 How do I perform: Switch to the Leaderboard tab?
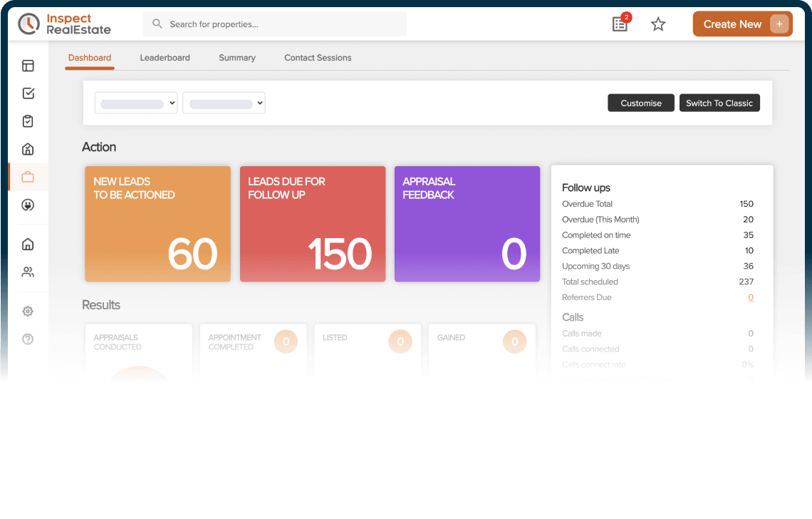click(165, 58)
